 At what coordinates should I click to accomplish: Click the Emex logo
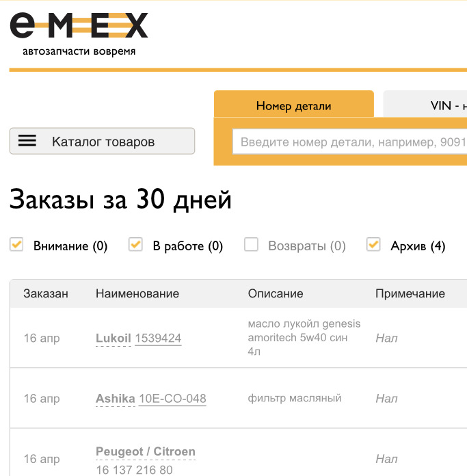pyautogui.click(x=79, y=25)
